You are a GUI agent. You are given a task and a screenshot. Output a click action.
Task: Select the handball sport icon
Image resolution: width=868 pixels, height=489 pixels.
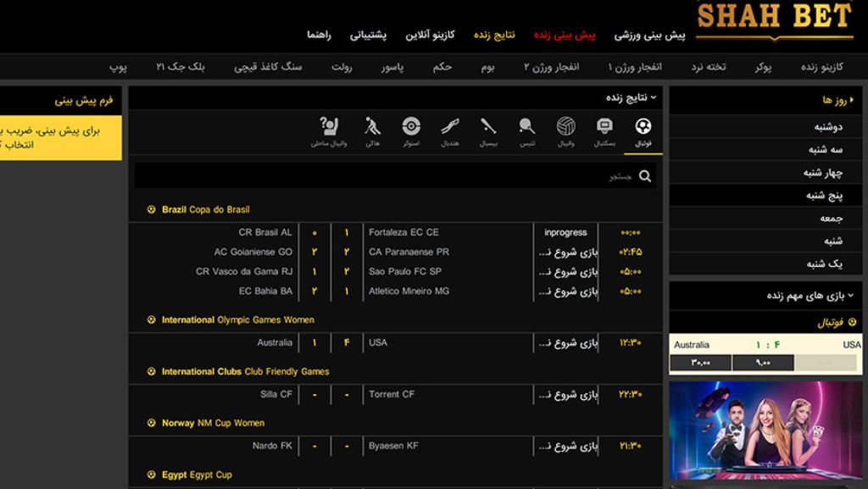pos(449,126)
